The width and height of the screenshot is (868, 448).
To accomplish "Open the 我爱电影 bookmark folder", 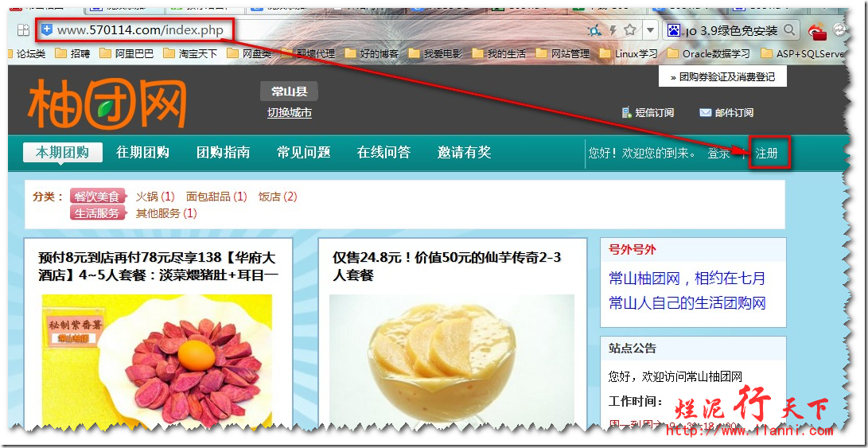I will (436, 54).
